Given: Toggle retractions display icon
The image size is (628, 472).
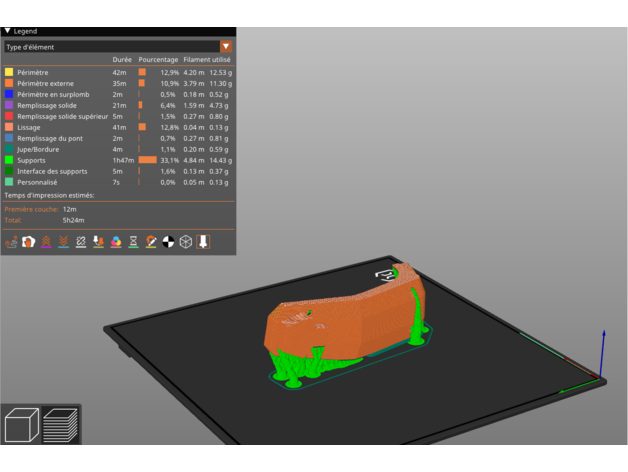Looking at the screenshot, I should [x=47, y=242].
